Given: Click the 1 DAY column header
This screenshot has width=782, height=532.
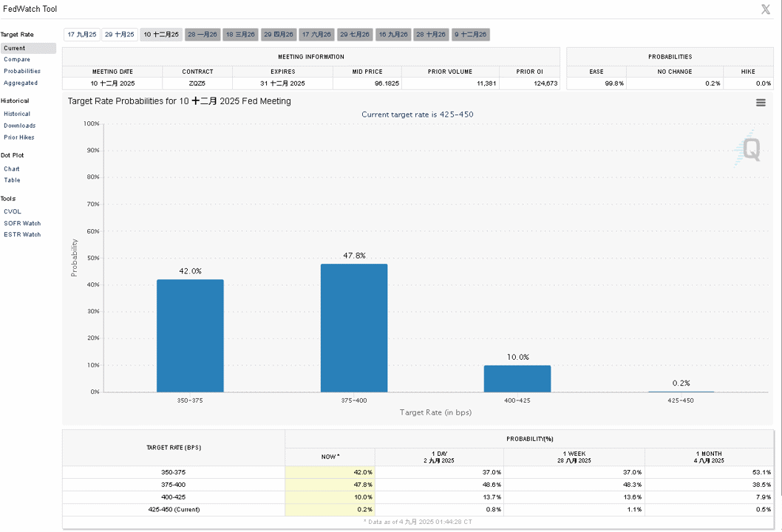Looking at the screenshot, I should [x=439, y=457].
